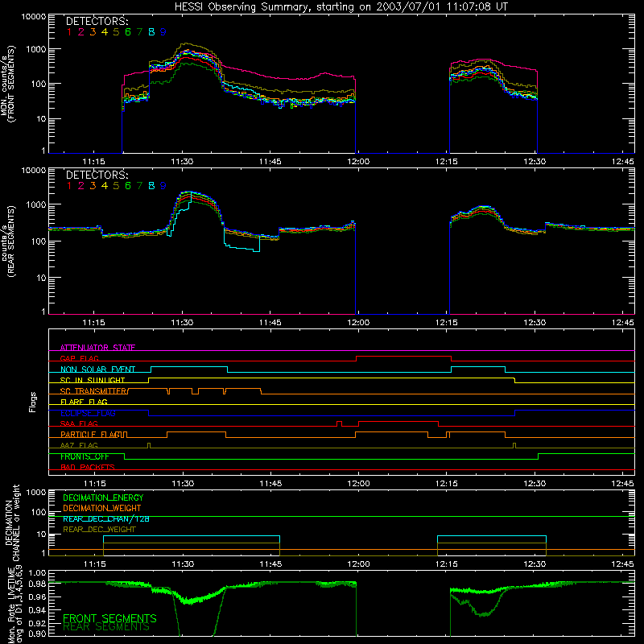Click detector number 4 in rear segments legend
This screenshot has height=644, width=644.
tap(105, 186)
